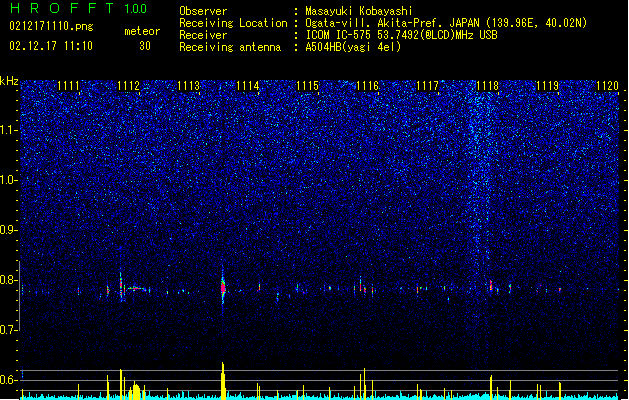Click the HROFFT program title
Screen dimensions: 629x400
(62, 8)
